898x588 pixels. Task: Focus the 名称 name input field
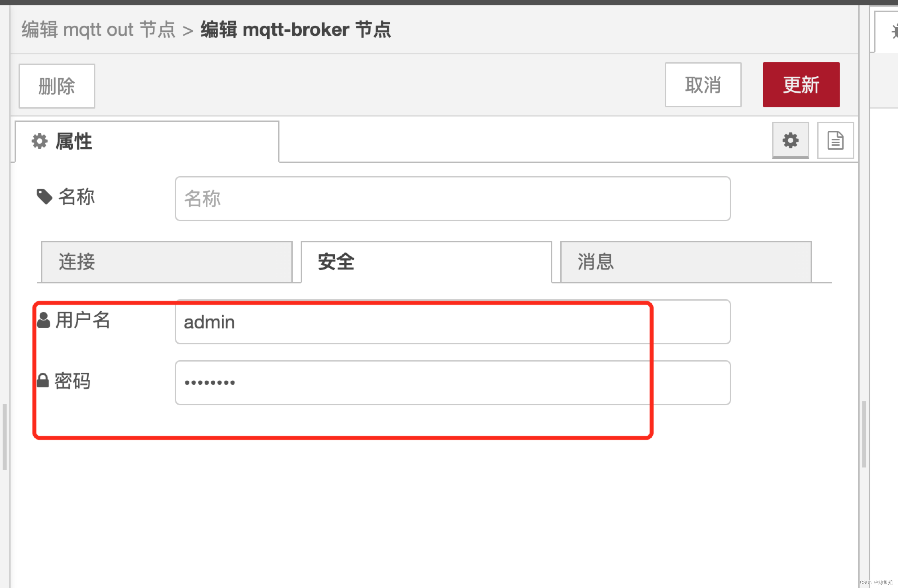[x=452, y=198]
